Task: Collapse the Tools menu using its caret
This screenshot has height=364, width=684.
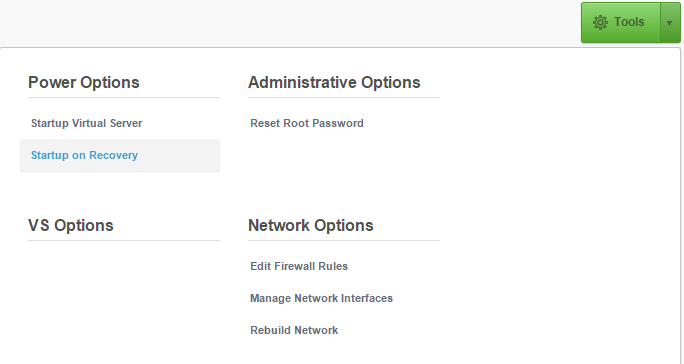Action: [670, 23]
